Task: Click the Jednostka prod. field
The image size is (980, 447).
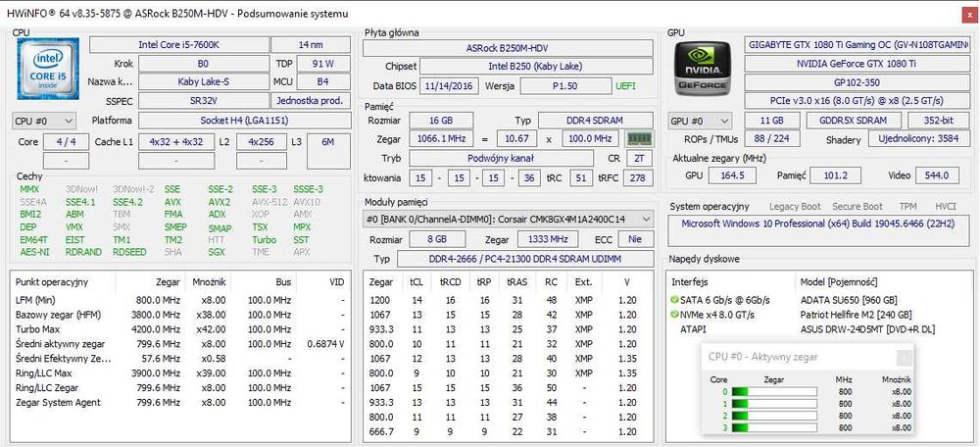Action: coord(310,101)
